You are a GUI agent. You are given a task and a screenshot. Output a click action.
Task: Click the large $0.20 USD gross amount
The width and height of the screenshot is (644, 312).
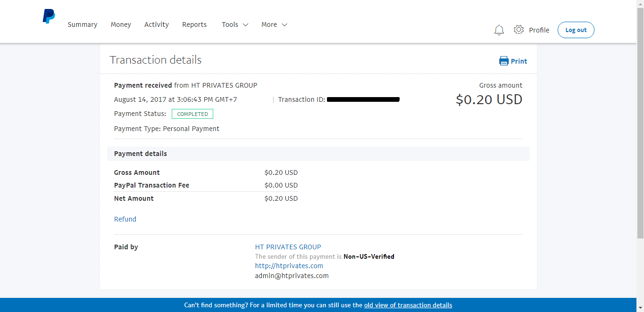pos(489,99)
